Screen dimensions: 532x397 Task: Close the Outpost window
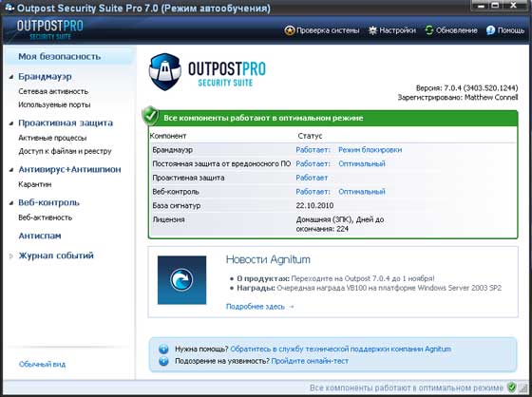(x=513, y=5)
